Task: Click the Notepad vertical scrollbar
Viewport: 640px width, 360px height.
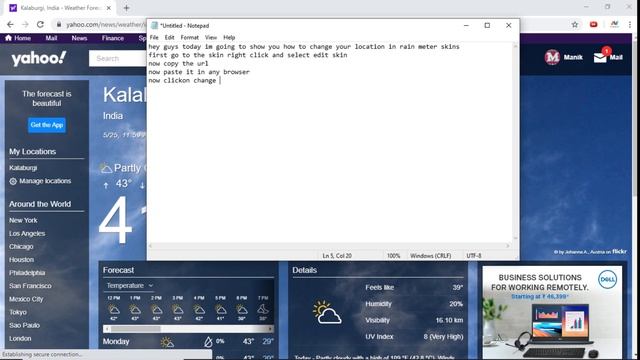Action: point(515,142)
